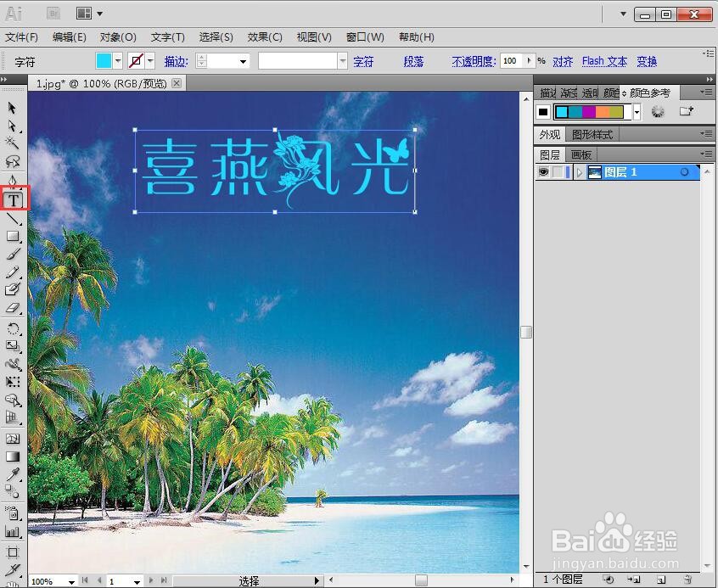Lock 图层 1 by clicking its lock column
Viewport: 718px width, 588px height.
pyautogui.click(x=557, y=171)
